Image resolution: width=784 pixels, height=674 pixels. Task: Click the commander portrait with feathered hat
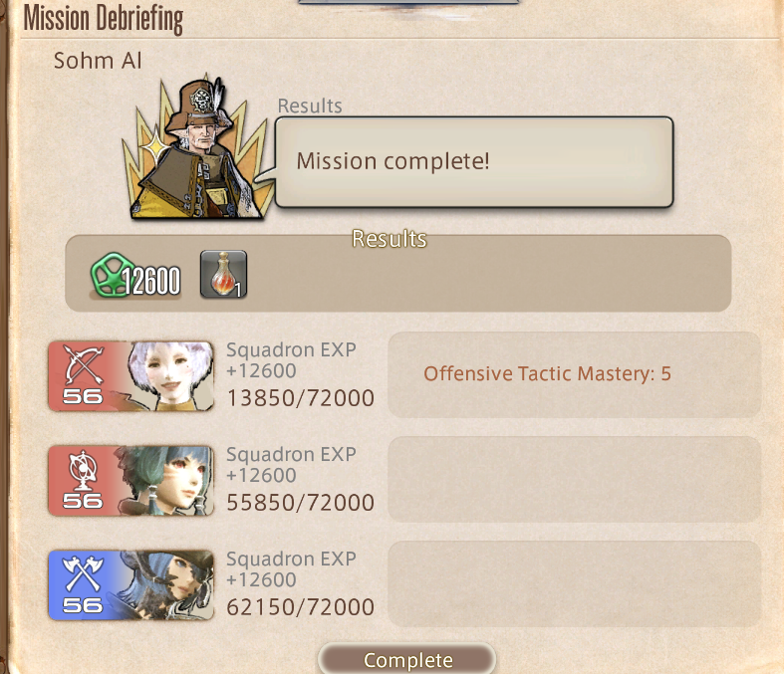click(x=198, y=148)
